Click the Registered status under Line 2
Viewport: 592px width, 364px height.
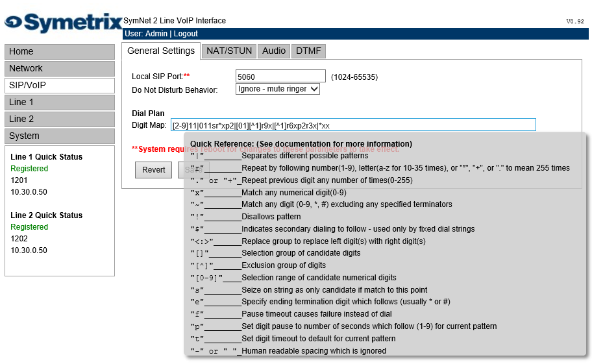pos(29,227)
